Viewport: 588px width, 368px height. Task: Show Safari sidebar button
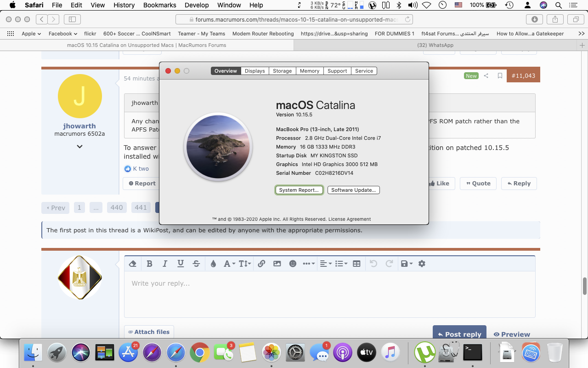[73, 19]
